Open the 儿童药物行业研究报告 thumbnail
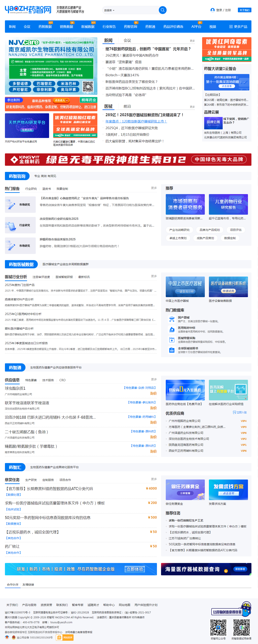Viewport: 258px width, 644px height. click(228, 204)
